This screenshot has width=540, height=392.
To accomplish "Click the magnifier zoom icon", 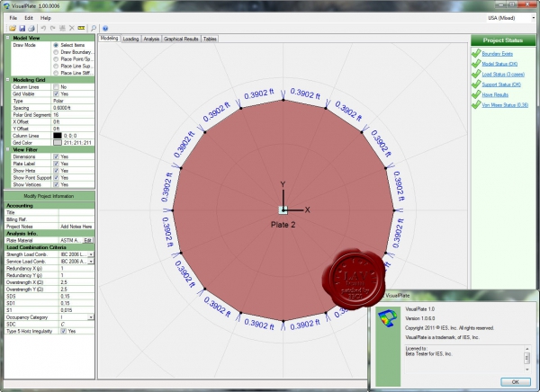I will (94, 28).
